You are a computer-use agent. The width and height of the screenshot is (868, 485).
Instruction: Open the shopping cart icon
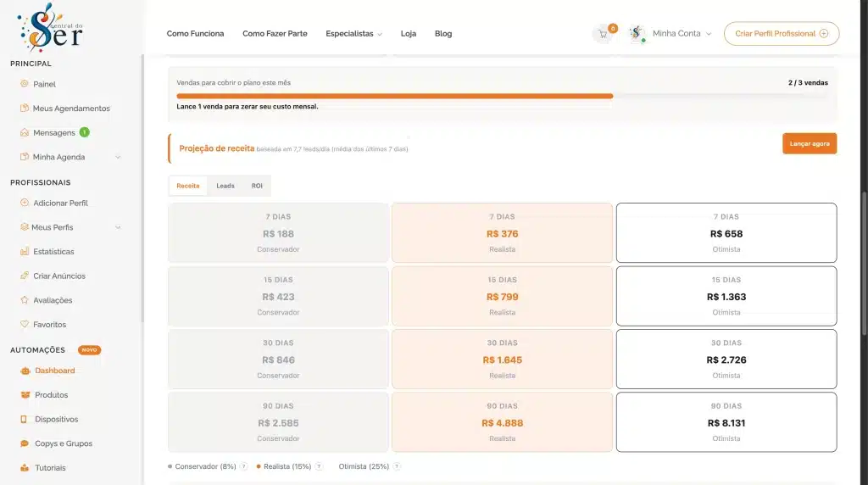(603, 34)
